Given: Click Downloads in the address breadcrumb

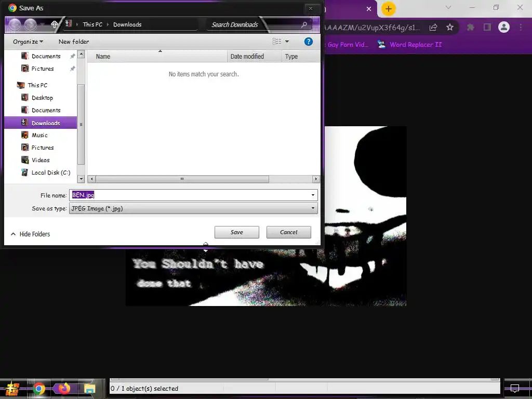Looking at the screenshot, I should tap(127, 24).
